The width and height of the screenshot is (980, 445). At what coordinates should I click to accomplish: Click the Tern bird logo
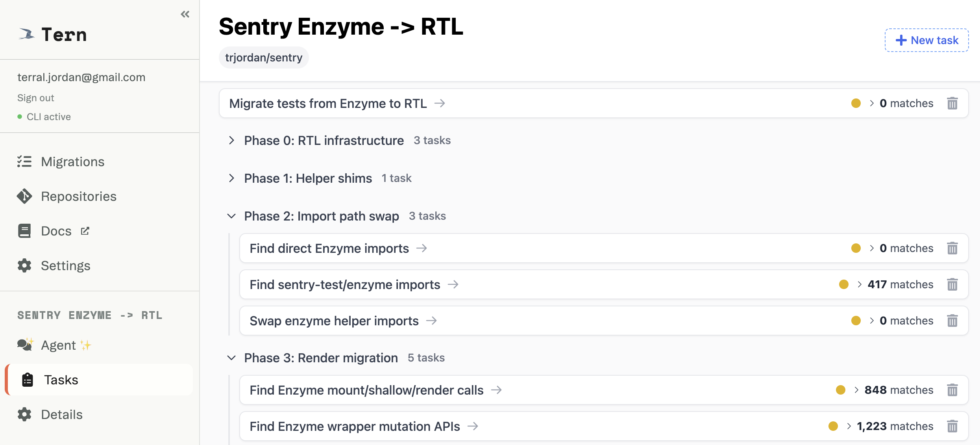(x=27, y=33)
